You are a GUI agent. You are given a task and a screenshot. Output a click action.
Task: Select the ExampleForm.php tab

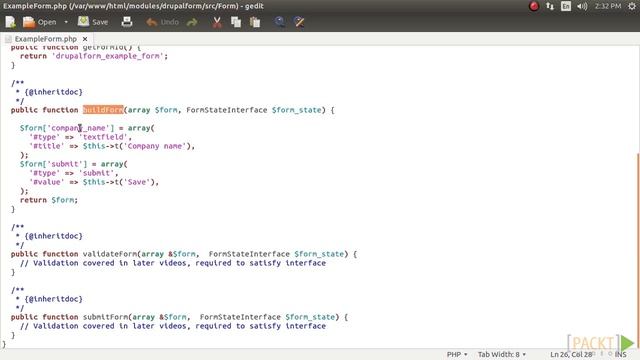(x=45, y=39)
